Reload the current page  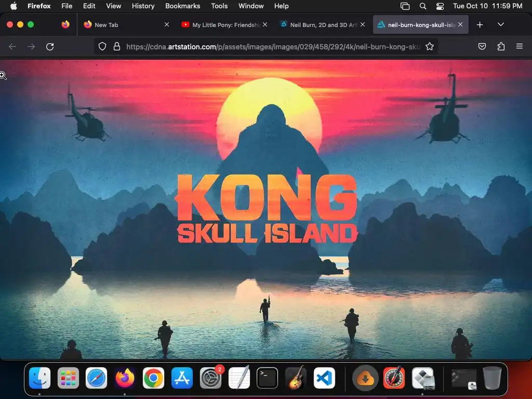pyautogui.click(x=50, y=46)
